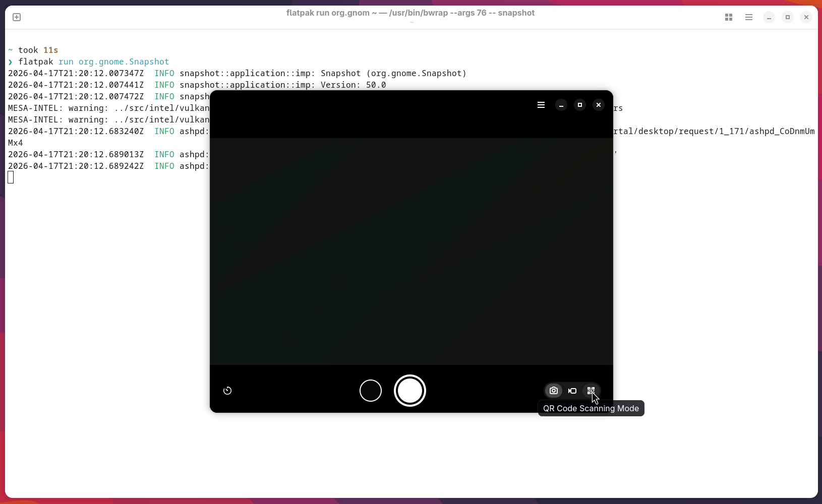Open the Snapshot camera main menu
Screen dimensions: 822x504
click(x=541, y=105)
